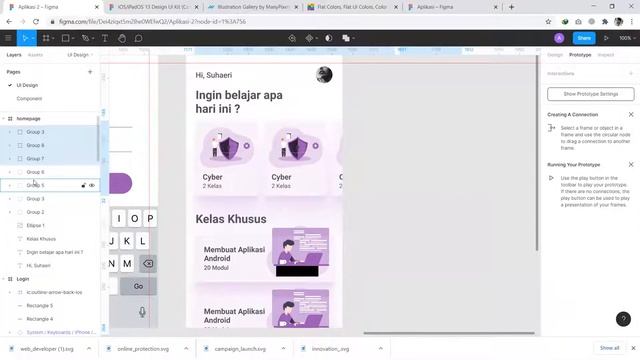Close the Creating A Connection tip

[x=631, y=114]
